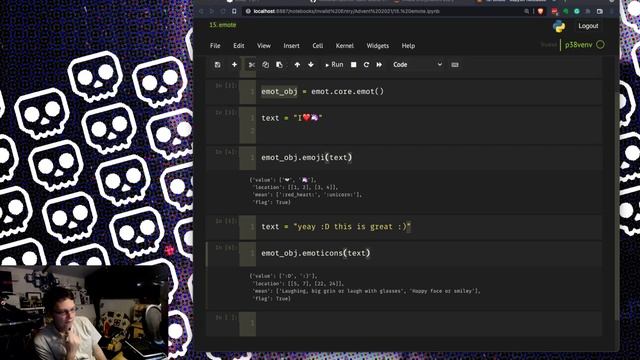
Task: Click the Python logo icon
Action: (x=559, y=26)
